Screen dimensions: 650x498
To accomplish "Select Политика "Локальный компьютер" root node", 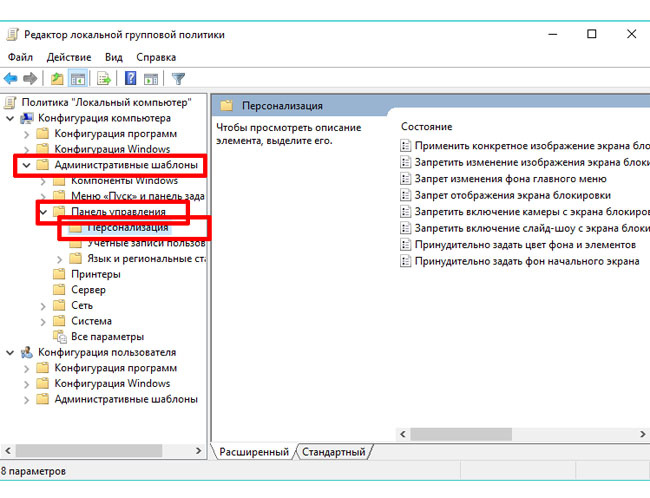I will click(106, 102).
